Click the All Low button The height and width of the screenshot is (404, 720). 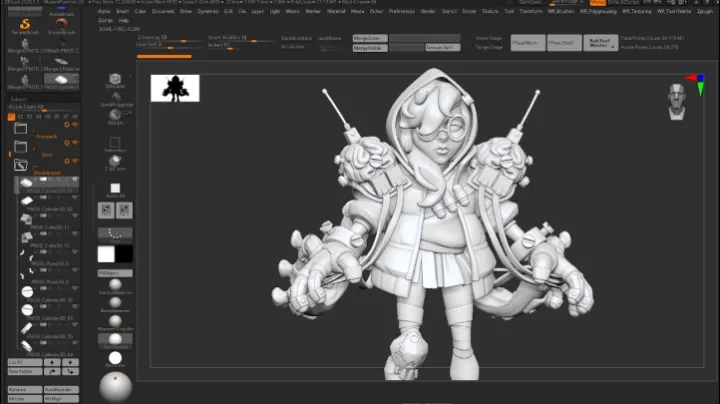point(25,398)
